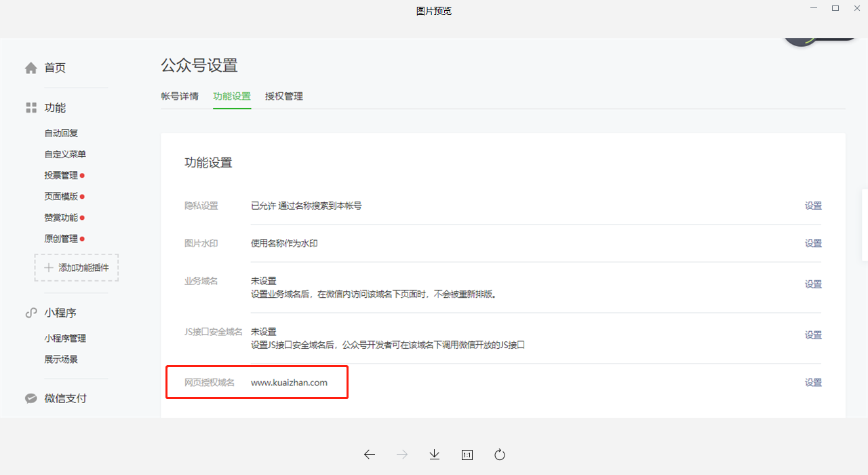Viewport: 868px width, 475px height.
Task: Switch to the 帐号详情 tab
Action: coord(180,96)
